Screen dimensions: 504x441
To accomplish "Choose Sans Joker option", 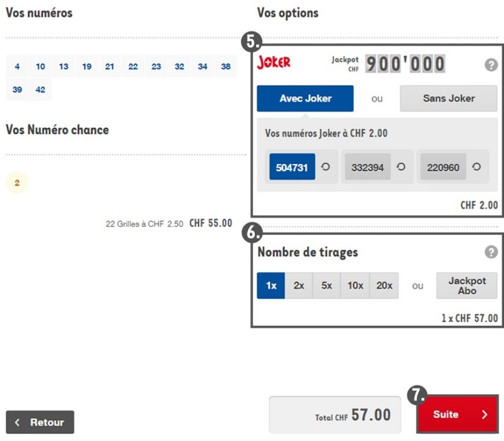I will (448, 98).
